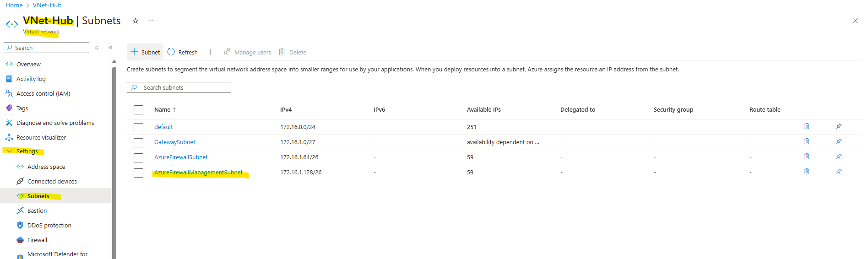The height and width of the screenshot is (259, 868).
Task: Open Microsoft Defender for Cloud item
Action: point(57,254)
